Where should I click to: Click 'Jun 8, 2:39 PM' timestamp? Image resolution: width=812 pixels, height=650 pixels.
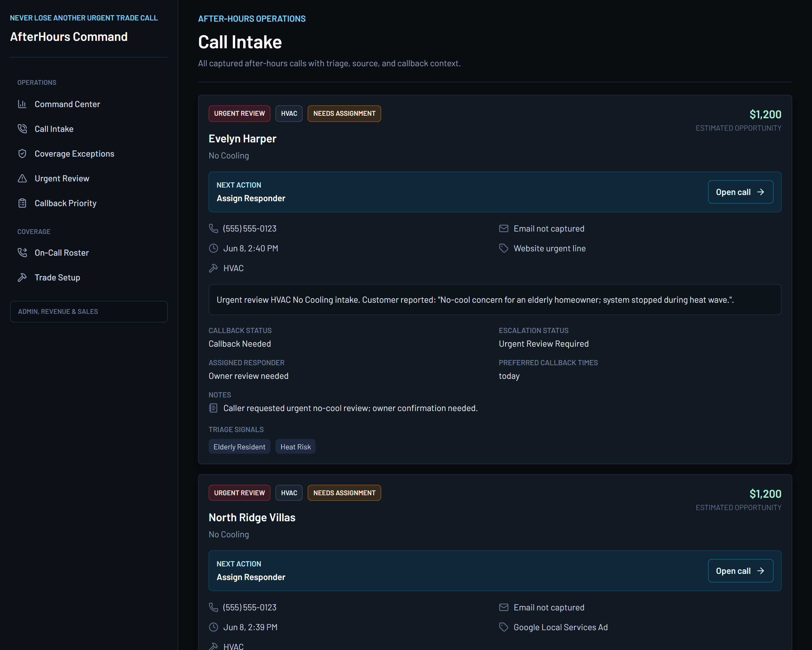coord(250,627)
